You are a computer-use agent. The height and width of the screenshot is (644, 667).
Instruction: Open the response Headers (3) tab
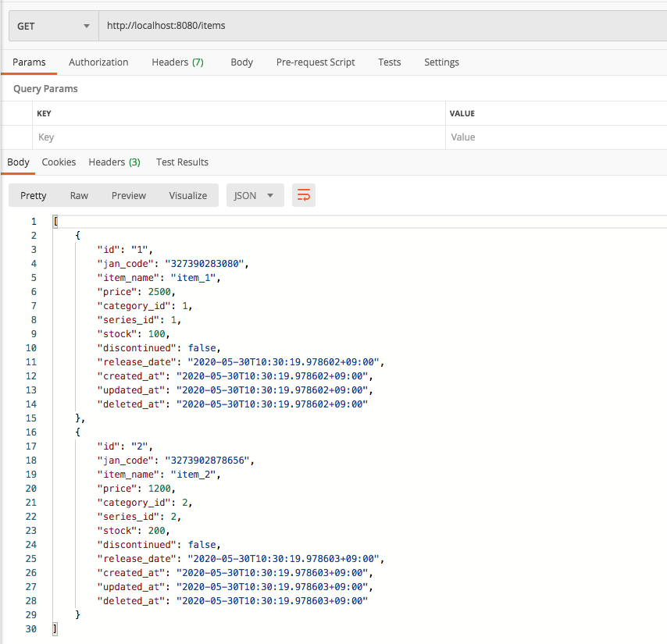[x=115, y=162]
